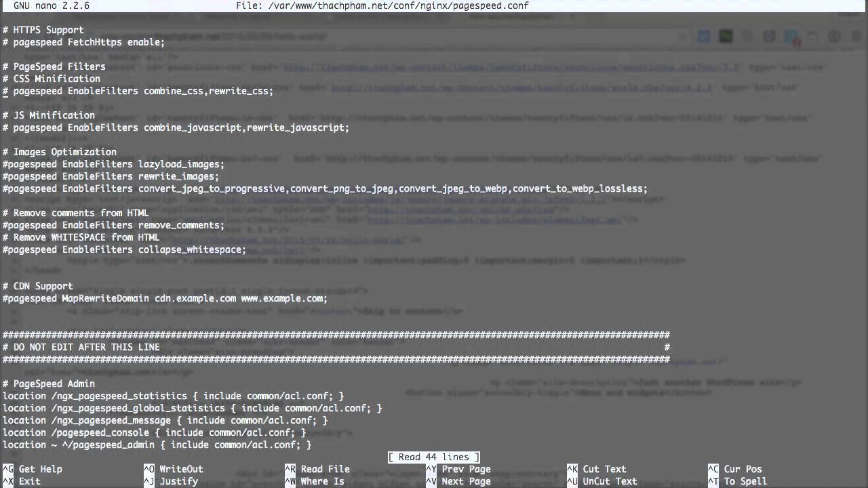The image size is (868, 488).
Task: Click the collapse_whitespace filter line
Action: pyautogui.click(x=124, y=249)
